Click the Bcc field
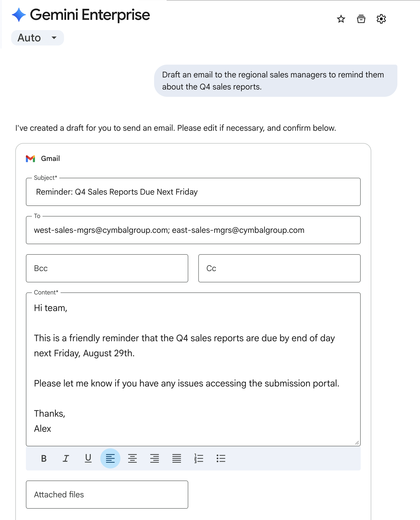420x520 pixels. [x=107, y=268]
